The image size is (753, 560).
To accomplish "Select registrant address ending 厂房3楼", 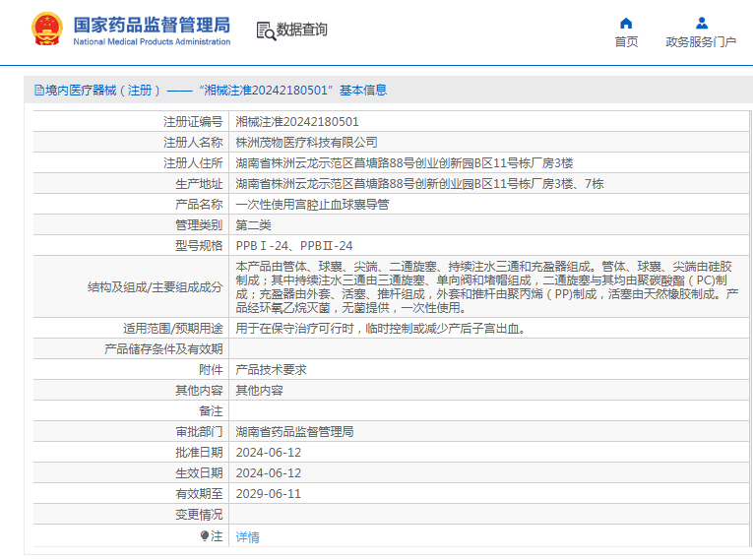I will pos(404,163).
